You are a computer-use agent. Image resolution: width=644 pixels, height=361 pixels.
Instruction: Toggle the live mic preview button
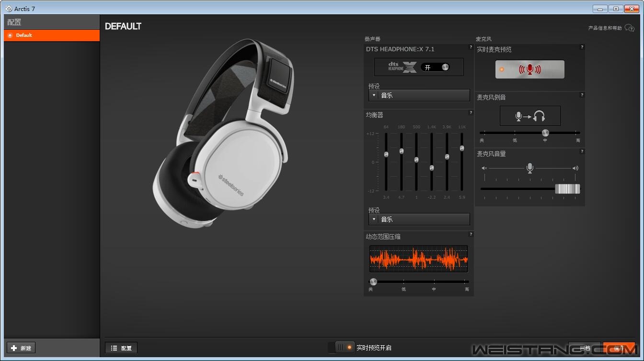(x=529, y=69)
